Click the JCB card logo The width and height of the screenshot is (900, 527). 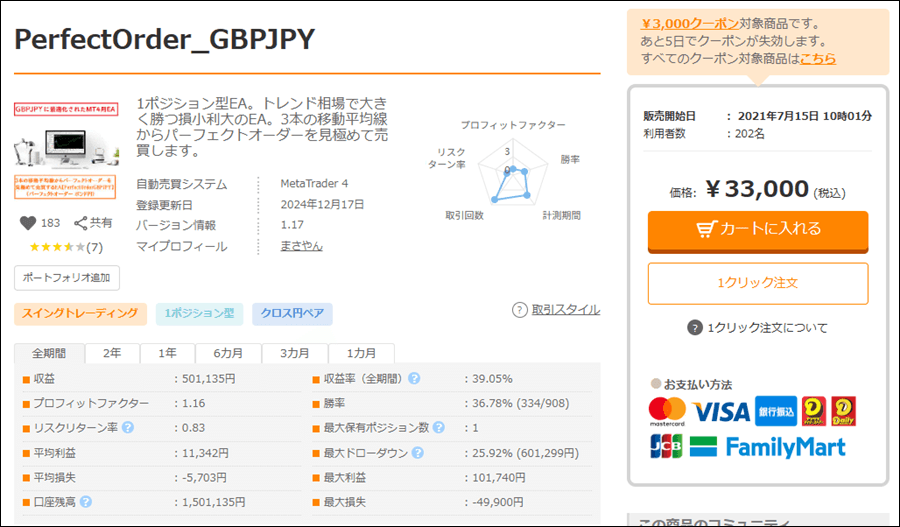click(666, 446)
